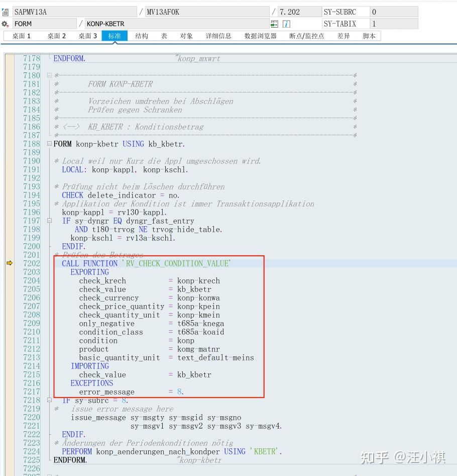Click the gear icon next to FORM field
The width and height of the screenshot is (457, 476).
(x=5, y=23)
